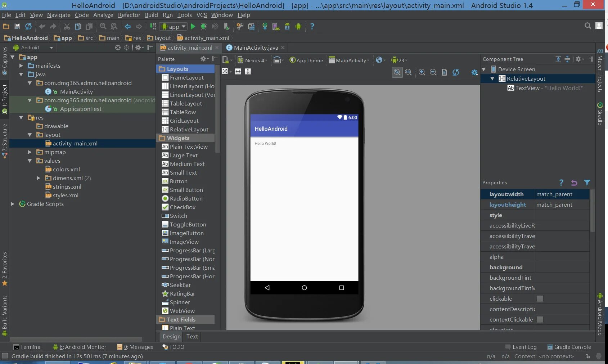This screenshot has width=608, height=364.
Task: Toggle the clickable property checkbox
Action: [x=540, y=298]
